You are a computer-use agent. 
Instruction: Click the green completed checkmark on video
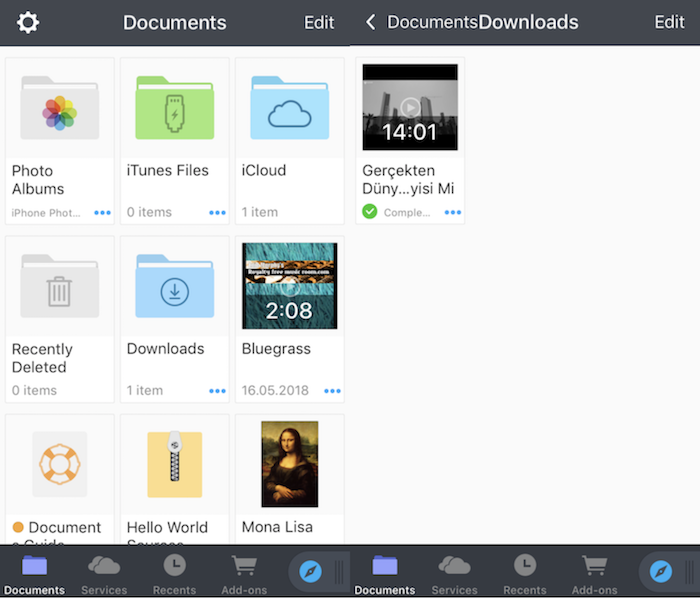point(370,212)
